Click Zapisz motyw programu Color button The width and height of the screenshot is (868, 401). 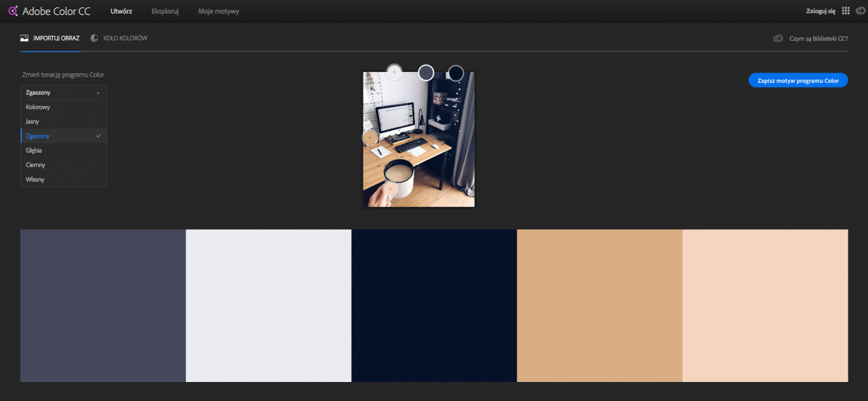click(797, 80)
